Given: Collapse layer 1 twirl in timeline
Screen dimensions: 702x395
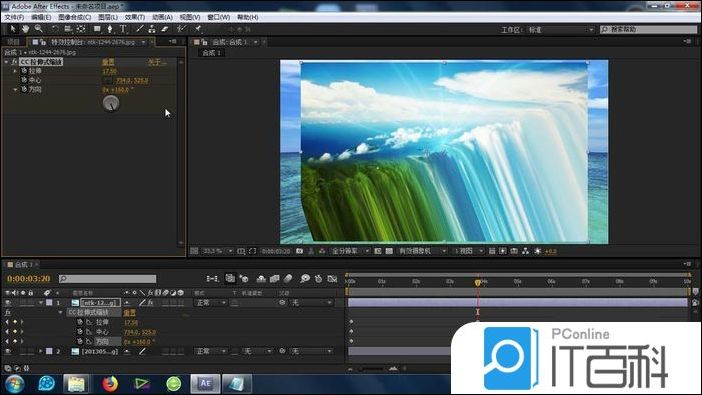Looking at the screenshot, I should coord(41,303).
